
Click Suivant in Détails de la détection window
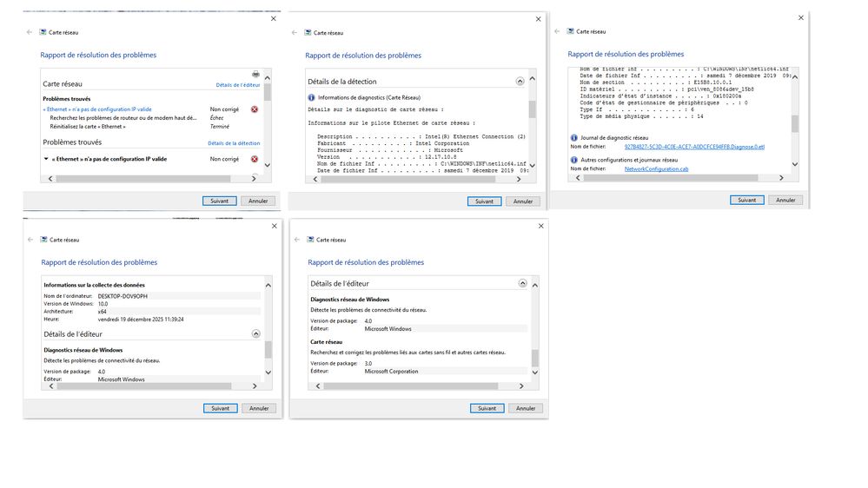484,201
